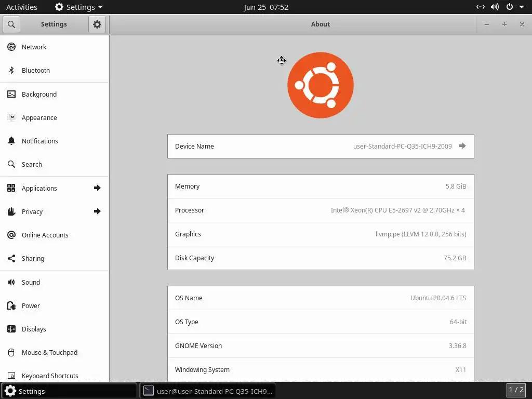Switch to the terminal window in taskbar
Screen dimensions: 532x399
pos(208,391)
